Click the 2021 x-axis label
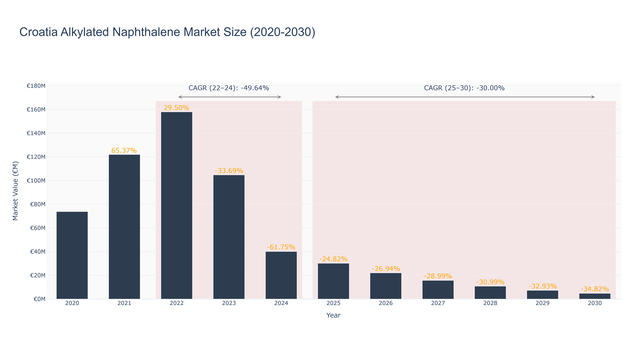The width and height of the screenshot is (644, 345). [124, 303]
